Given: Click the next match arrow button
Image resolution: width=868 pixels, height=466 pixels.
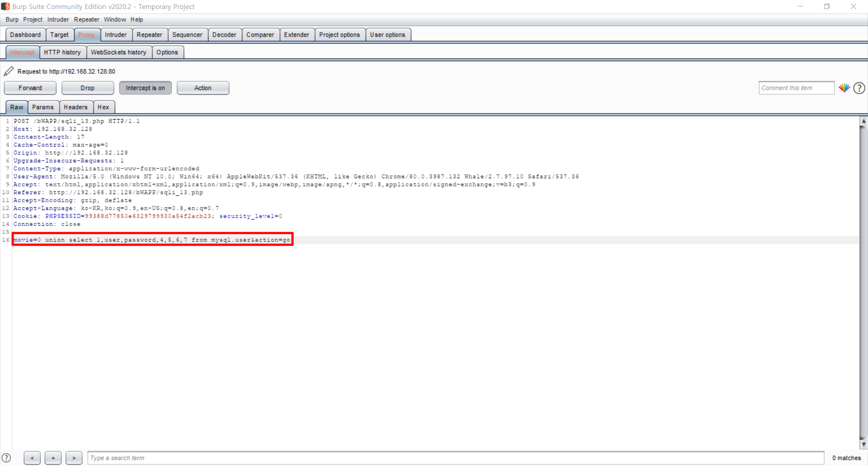Looking at the screenshot, I should pyautogui.click(x=74, y=458).
